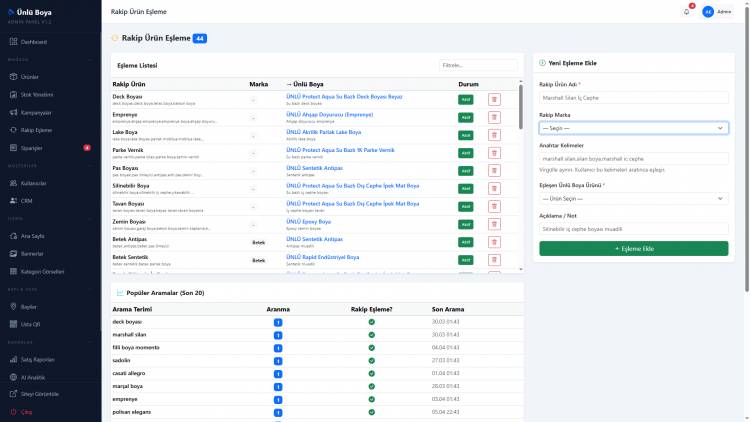The image size is (750, 422).
Task: Open Siparişler menu item
Action: click(32, 148)
